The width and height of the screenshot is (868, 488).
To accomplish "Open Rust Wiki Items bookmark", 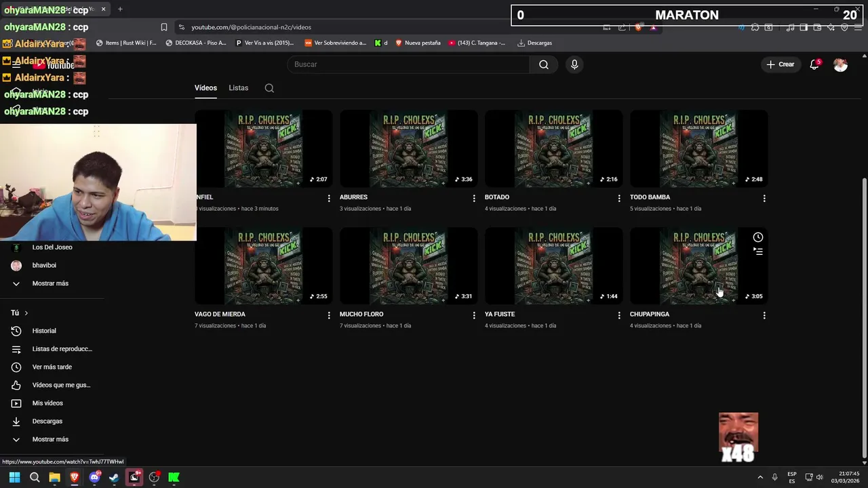I will tap(126, 43).
